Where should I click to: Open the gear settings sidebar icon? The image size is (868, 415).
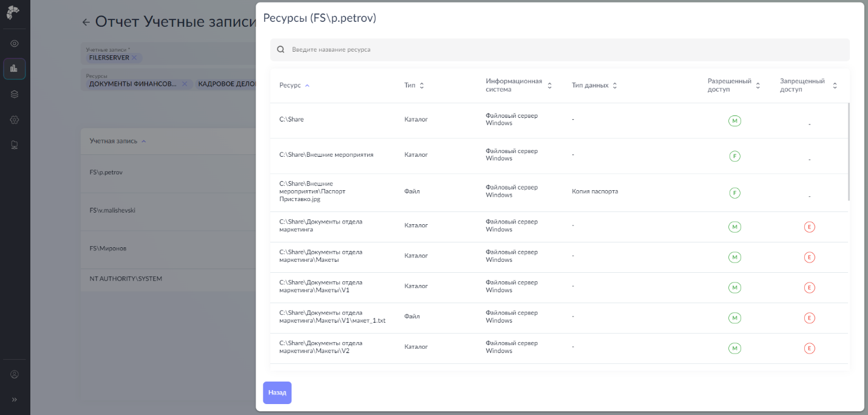click(15, 120)
